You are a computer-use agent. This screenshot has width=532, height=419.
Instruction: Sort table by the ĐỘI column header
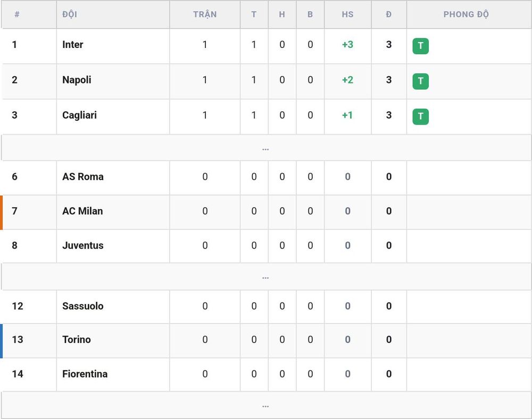(x=70, y=14)
